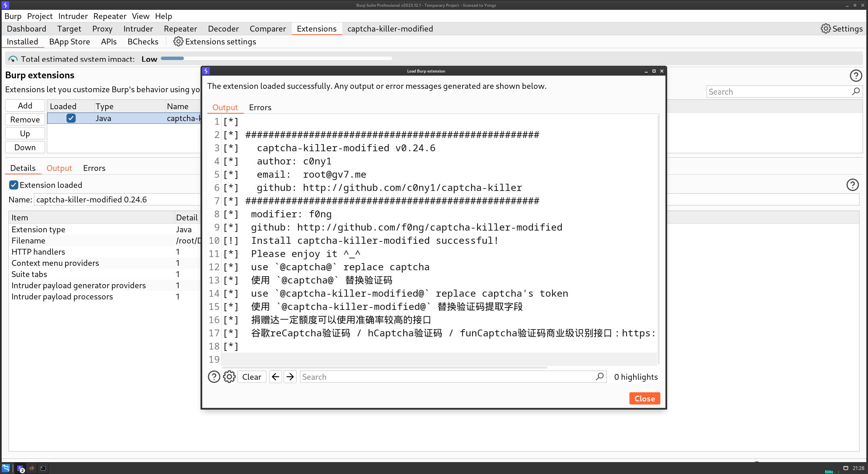Click system impact gauge icon

[x=13, y=59]
